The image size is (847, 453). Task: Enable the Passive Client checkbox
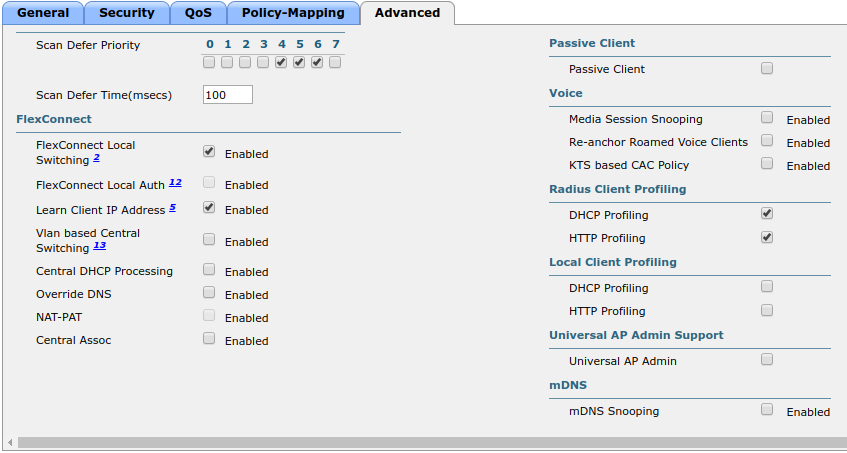[767, 68]
